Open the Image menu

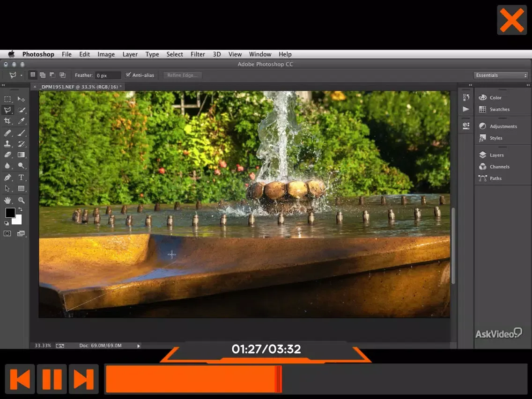pyautogui.click(x=106, y=54)
